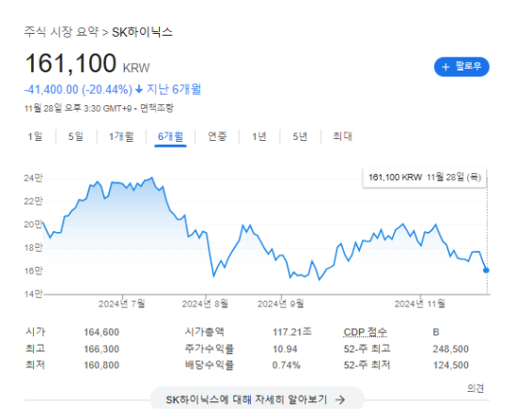Click the blue data point at chart end
The width and height of the screenshot is (532, 420).
486,271
